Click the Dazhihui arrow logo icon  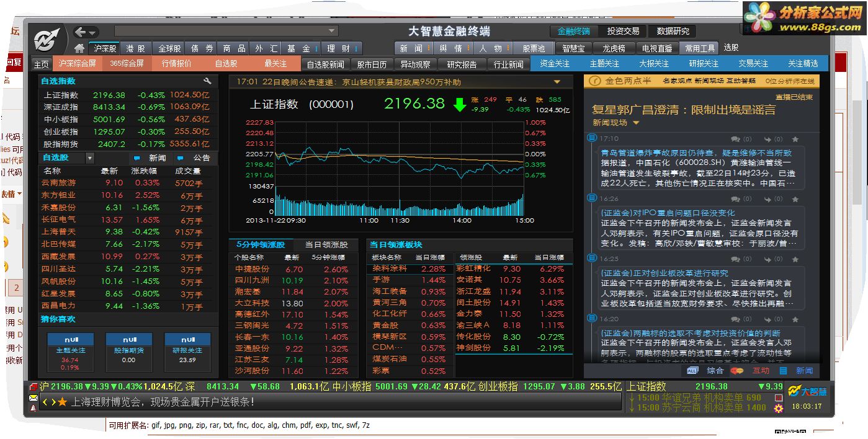point(47,39)
